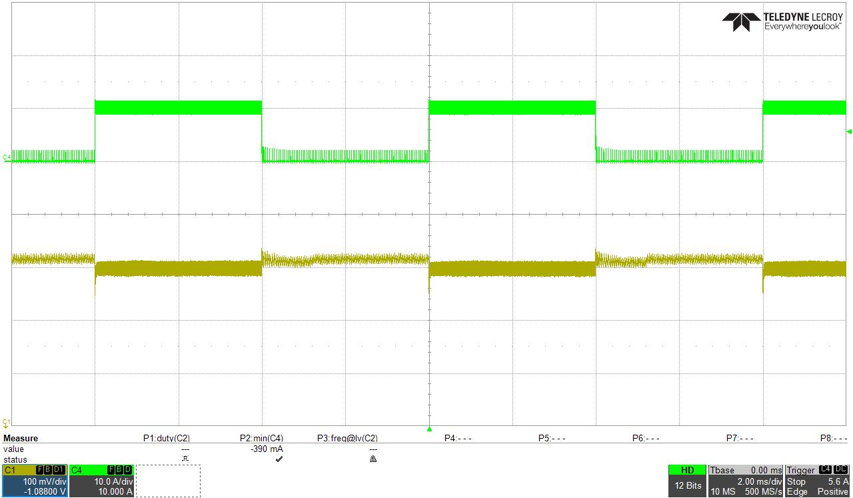Click the empty dashed descriptor placeholder box
The width and height of the screenshot is (853, 498).
168,480
